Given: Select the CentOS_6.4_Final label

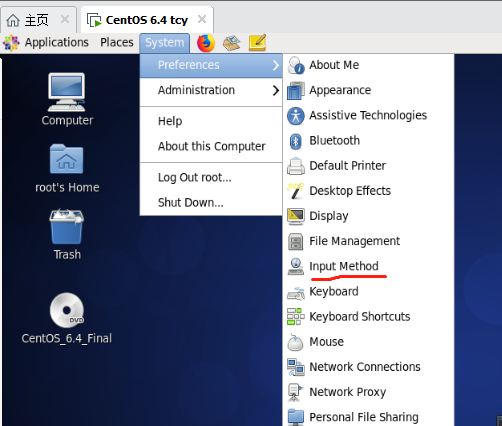Looking at the screenshot, I should [x=67, y=339].
